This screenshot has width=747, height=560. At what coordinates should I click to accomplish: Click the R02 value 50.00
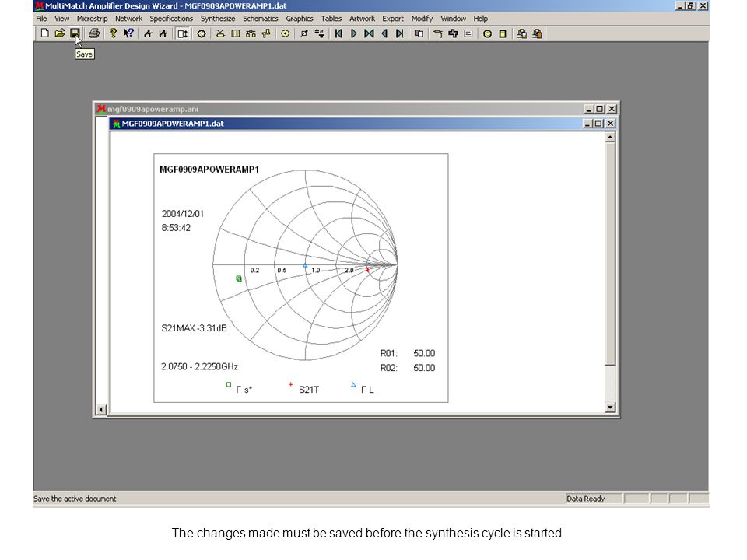[424, 368]
